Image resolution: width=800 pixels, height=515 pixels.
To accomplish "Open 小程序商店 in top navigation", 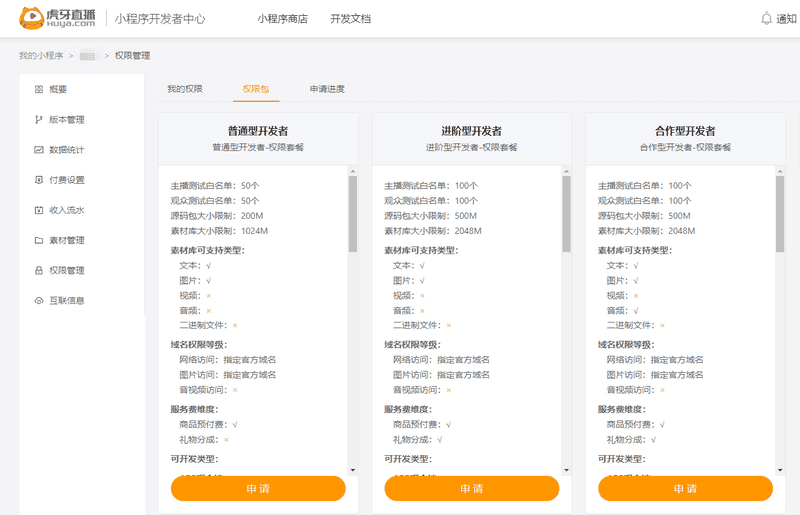I will click(x=282, y=19).
